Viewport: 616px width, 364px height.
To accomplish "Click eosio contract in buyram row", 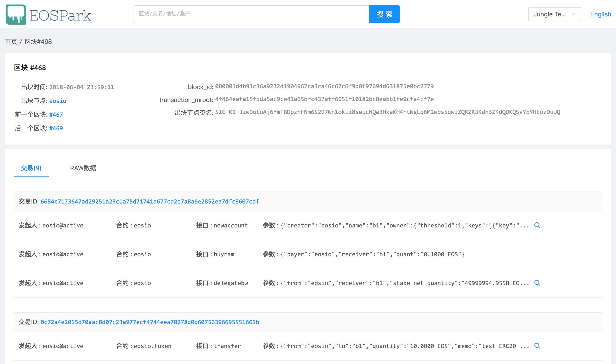I will [x=142, y=254].
